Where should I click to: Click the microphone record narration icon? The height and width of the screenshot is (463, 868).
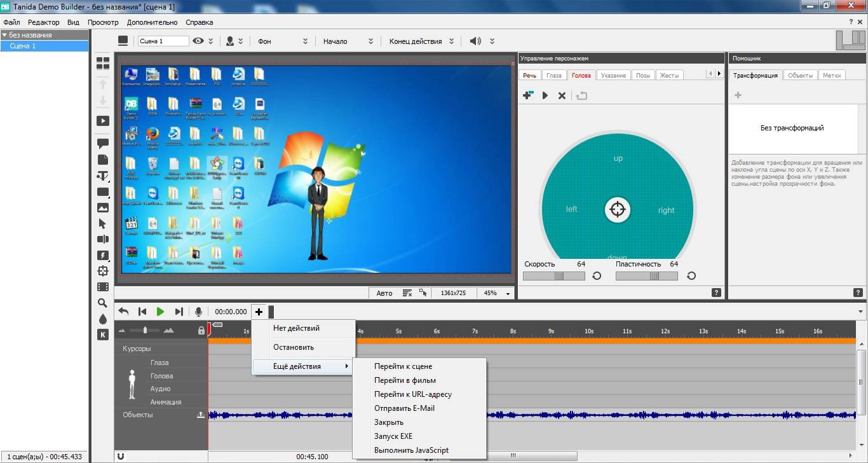pos(198,312)
